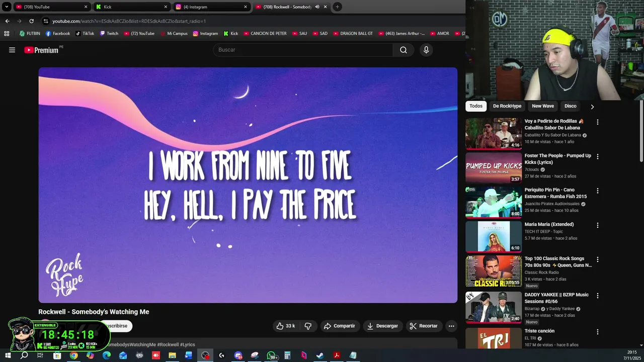Go back one page in the browser
Viewport: 644px width, 362px height.
[7, 21]
